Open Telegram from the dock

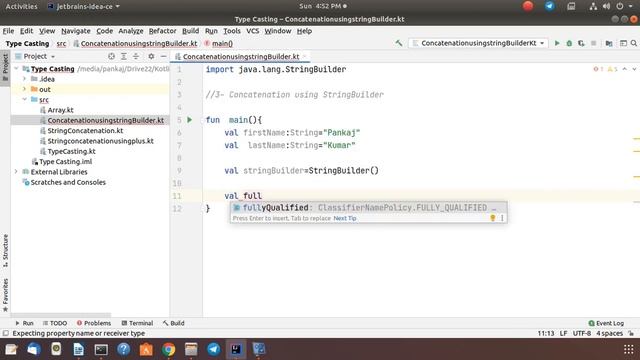[x=213, y=349]
